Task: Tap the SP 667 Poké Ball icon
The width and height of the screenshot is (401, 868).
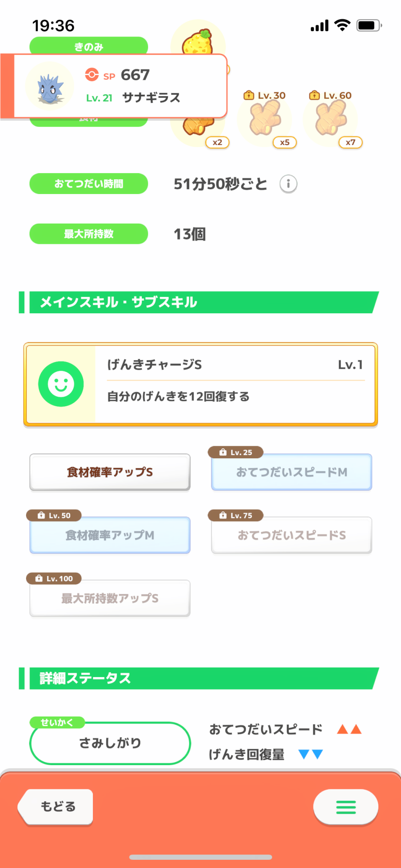Action: 92,75
